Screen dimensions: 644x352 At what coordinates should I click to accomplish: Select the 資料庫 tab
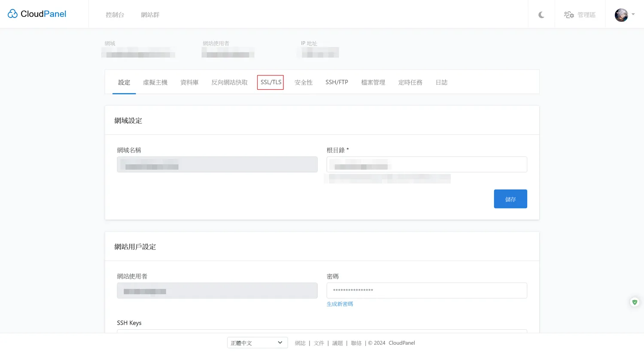click(x=189, y=82)
